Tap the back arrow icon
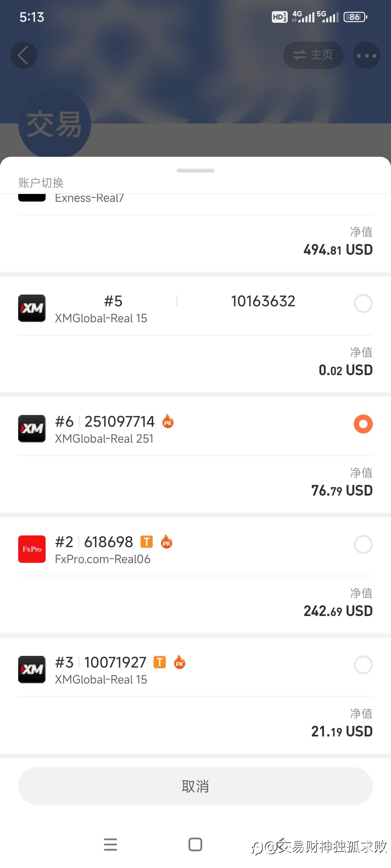 (23, 55)
